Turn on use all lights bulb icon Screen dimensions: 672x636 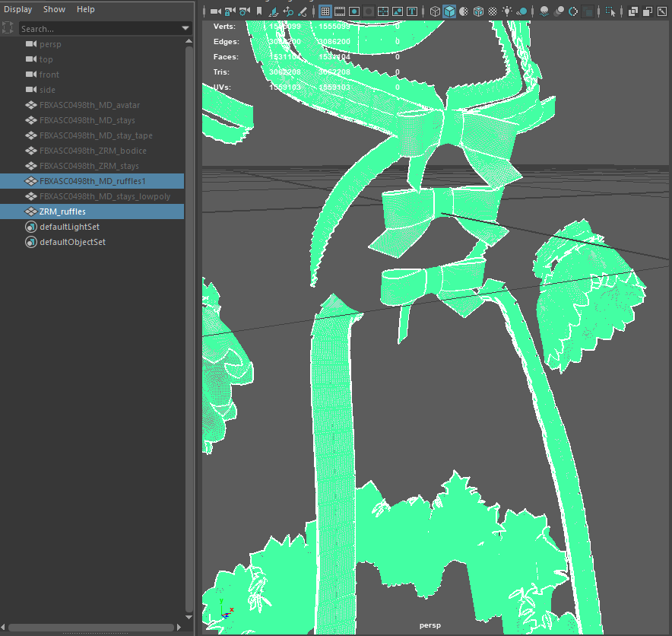tap(507, 11)
